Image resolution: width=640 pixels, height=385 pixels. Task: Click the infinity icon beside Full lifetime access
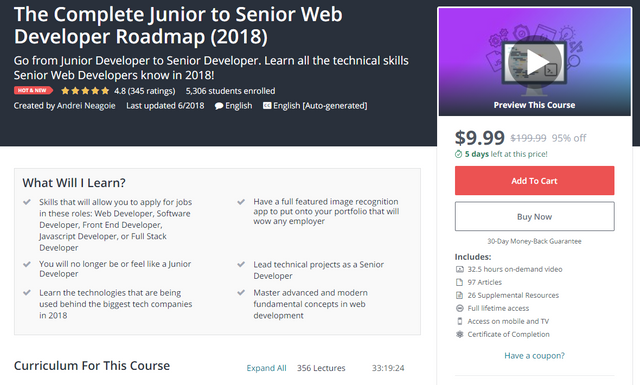460,308
